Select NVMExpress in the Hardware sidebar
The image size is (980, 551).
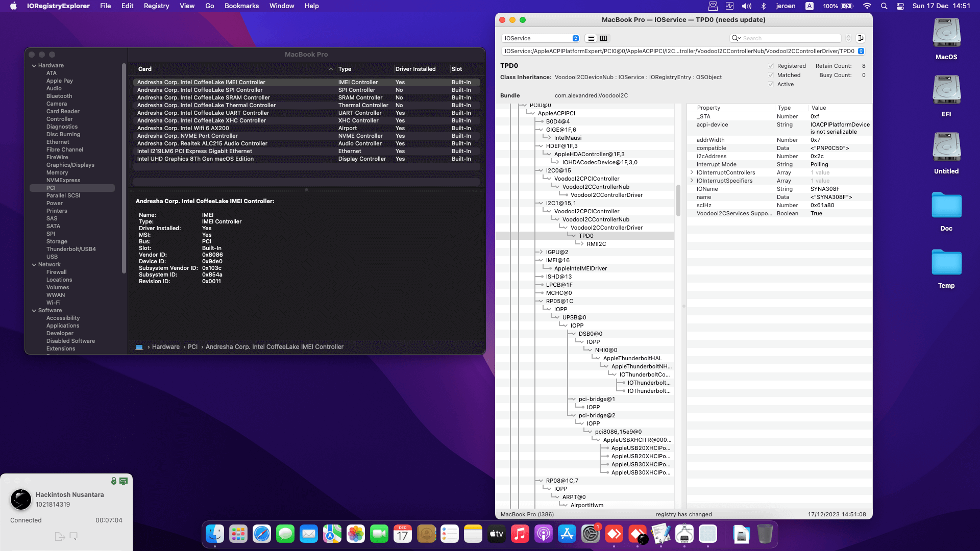tap(63, 180)
